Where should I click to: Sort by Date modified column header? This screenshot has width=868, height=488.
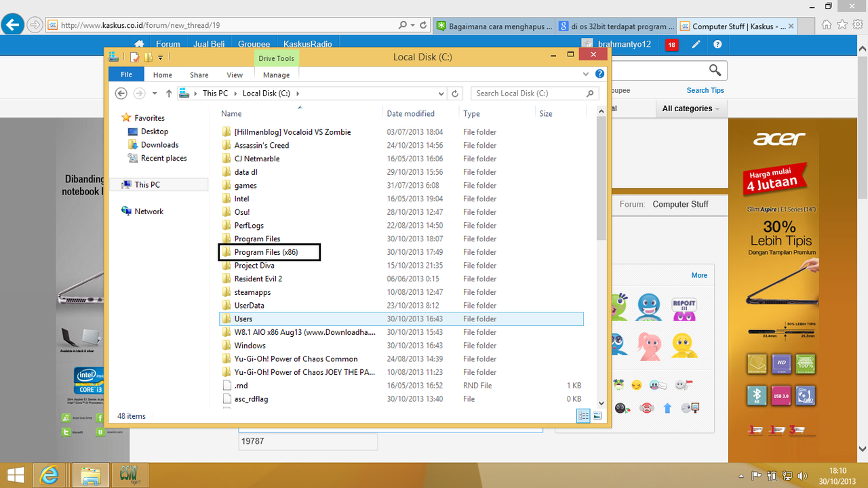click(411, 114)
